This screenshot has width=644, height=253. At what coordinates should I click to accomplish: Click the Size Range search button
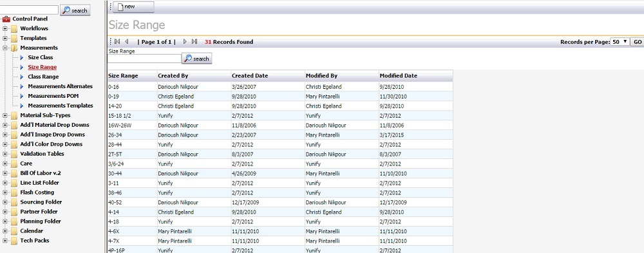click(196, 59)
